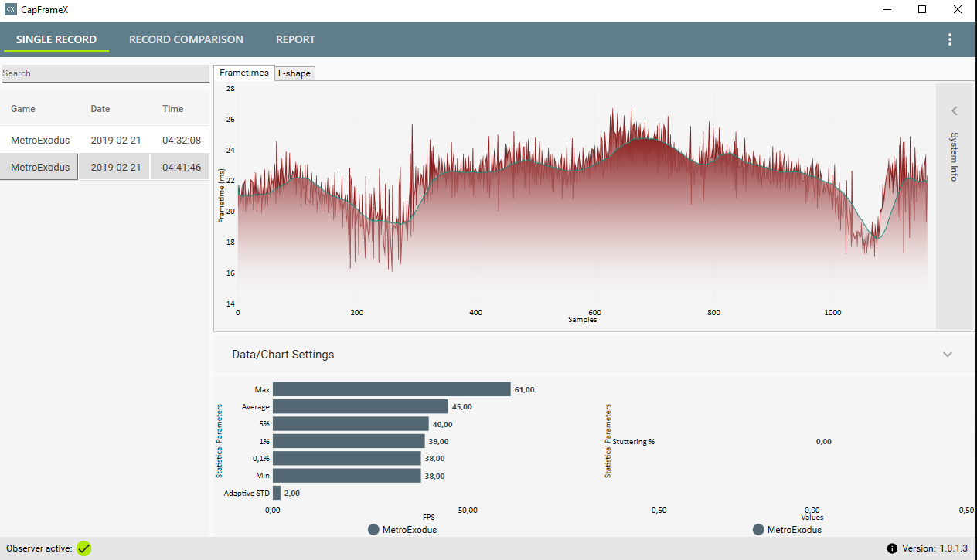The height and width of the screenshot is (560, 977).
Task: Click the Average FPS bar
Action: tap(360, 406)
